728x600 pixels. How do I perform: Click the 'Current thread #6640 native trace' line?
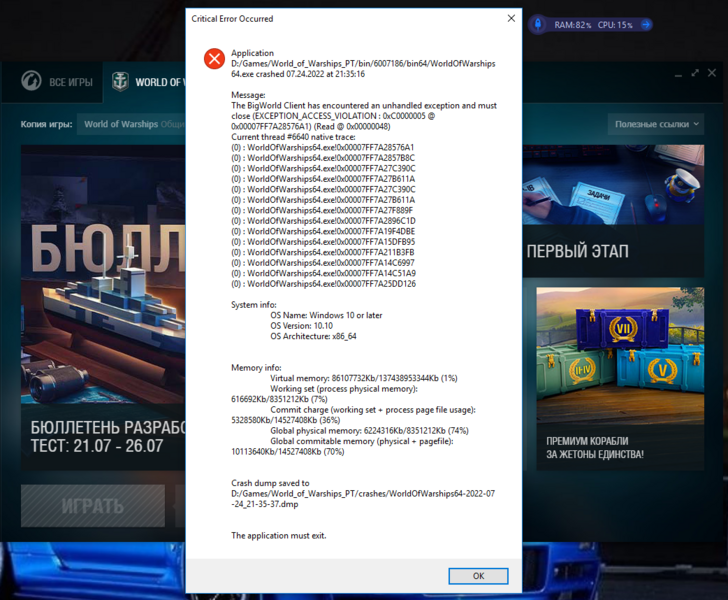click(293, 137)
